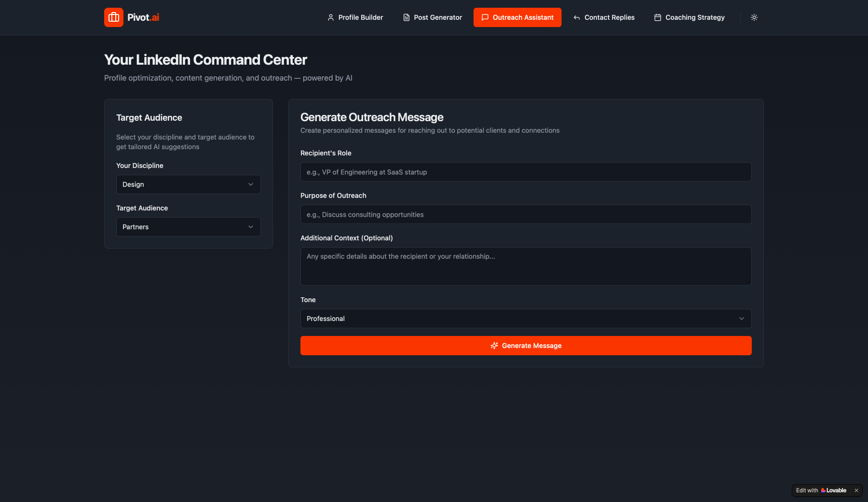Image resolution: width=868 pixels, height=502 pixels.
Task: Click the Your Discipline label
Action: coord(140,166)
